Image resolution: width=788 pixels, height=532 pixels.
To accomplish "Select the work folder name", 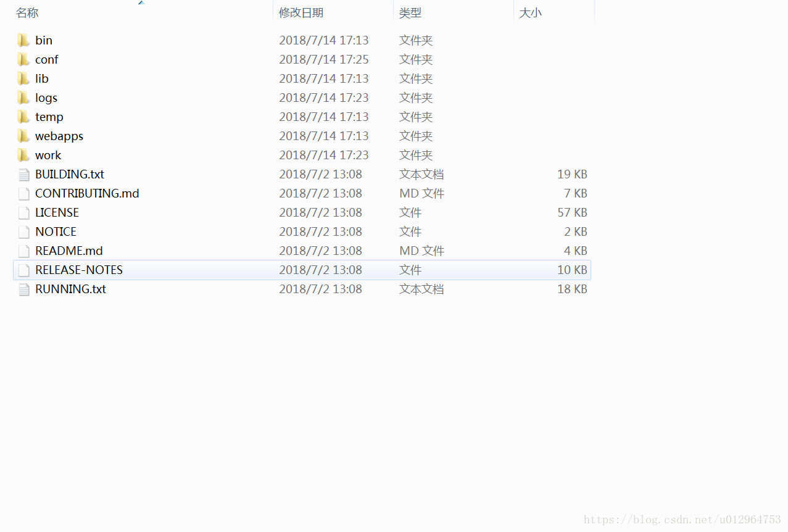I will pos(48,155).
